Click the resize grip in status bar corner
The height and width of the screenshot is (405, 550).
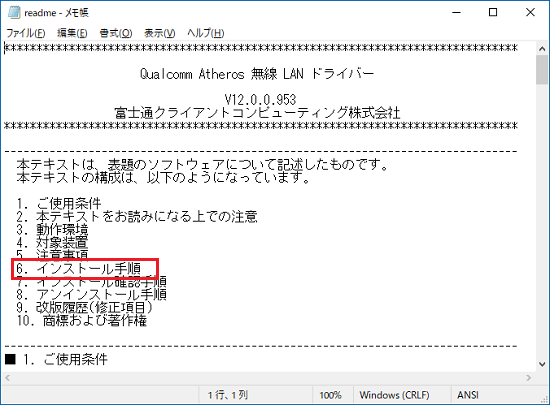point(544,399)
